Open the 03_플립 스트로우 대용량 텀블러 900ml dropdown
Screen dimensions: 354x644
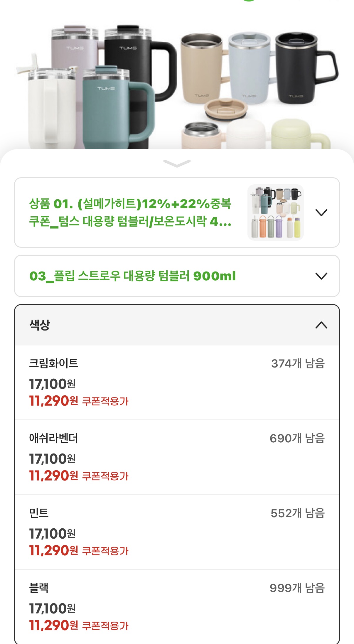(133, 276)
